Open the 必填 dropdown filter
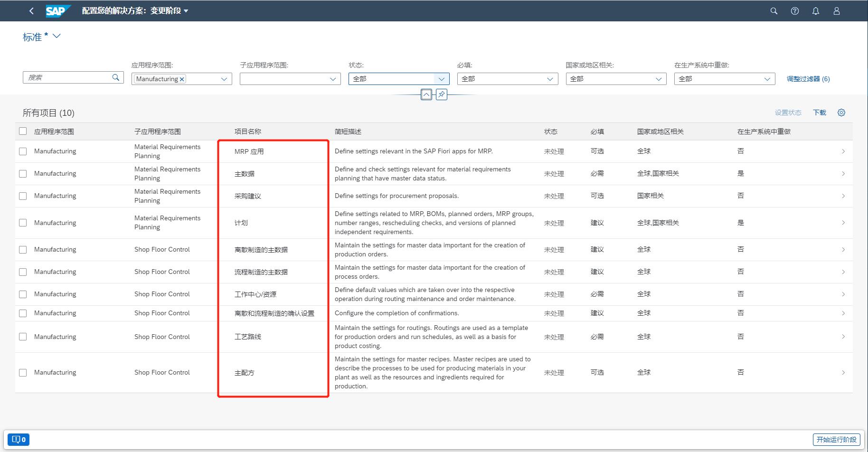This screenshot has height=452, width=868. tap(549, 79)
